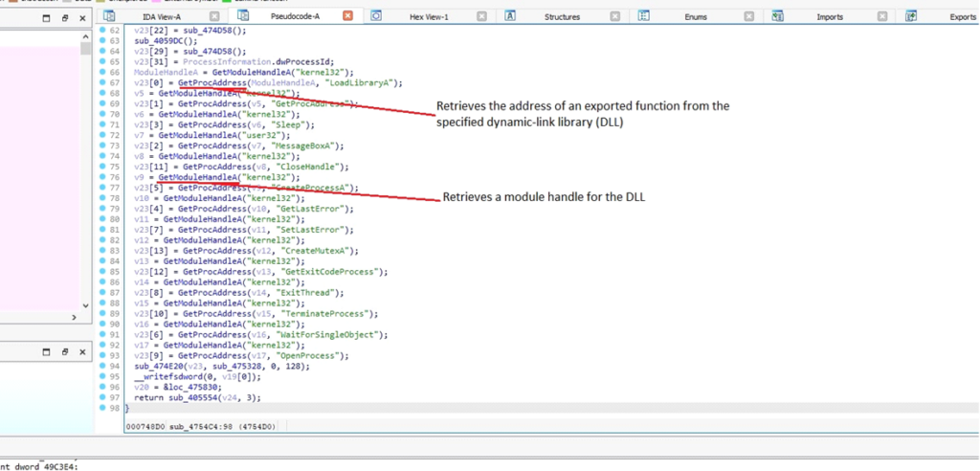
Task: Float the left panel with the restore icon
Action: [x=65, y=17]
